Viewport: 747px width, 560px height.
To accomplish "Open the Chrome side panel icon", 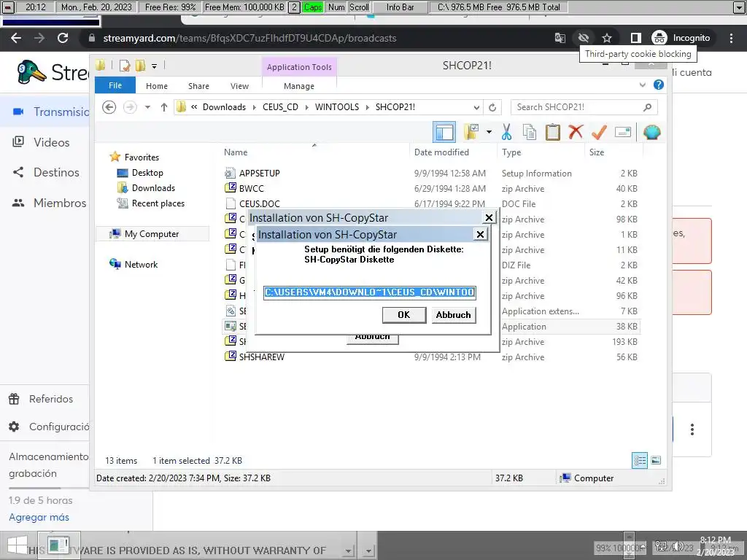I will pyautogui.click(x=635, y=38).
